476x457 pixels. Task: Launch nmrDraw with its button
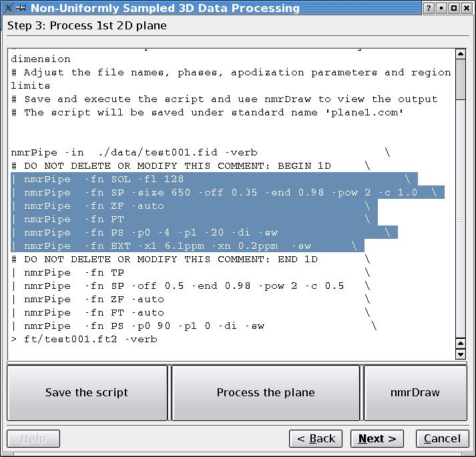pos(415,392)
